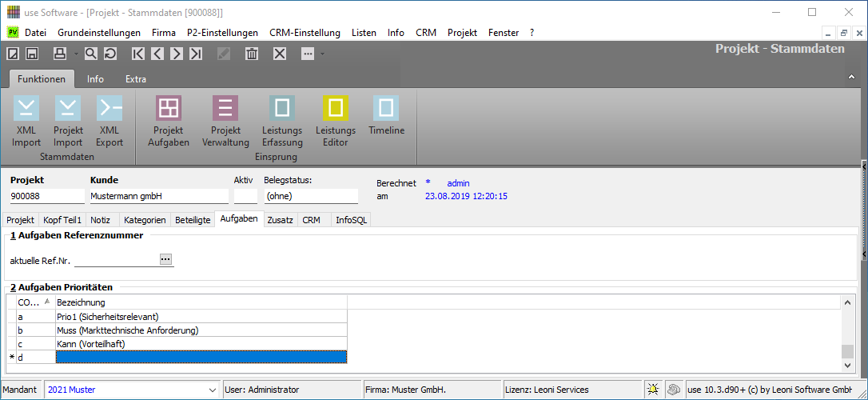Open Projekt Verwaltung from the ribbon
This screenshot has height=400, width=868.
point(225,122)
